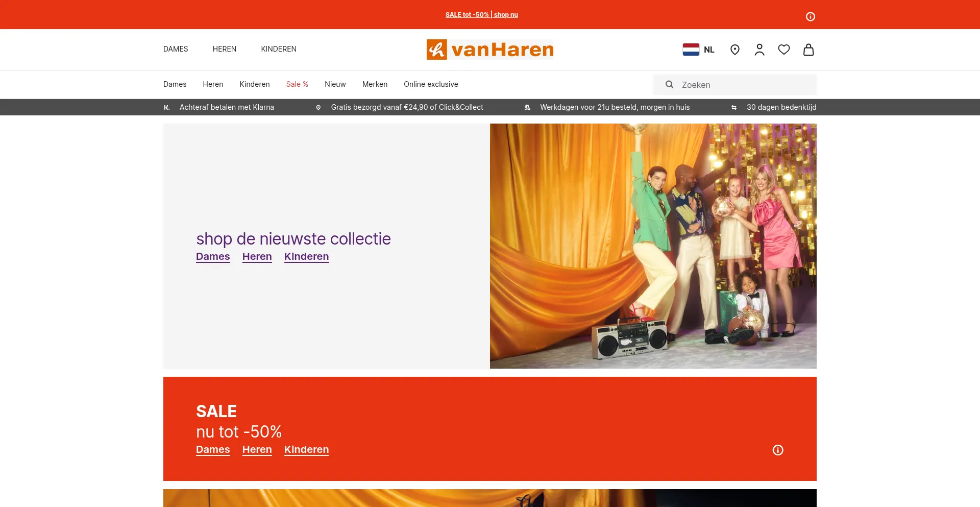Open the Sale % menu item

pos(297,84)
